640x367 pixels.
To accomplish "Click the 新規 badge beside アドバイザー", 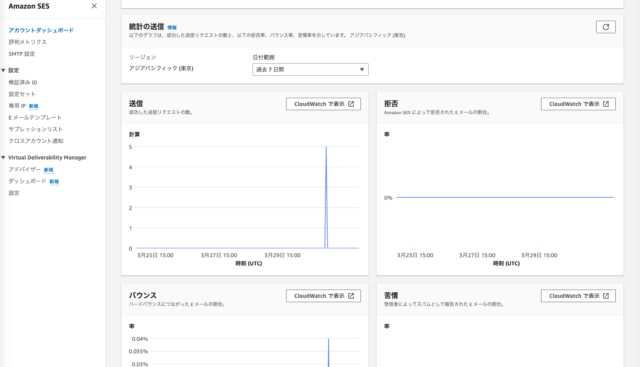I will click(x=49, y=170).
